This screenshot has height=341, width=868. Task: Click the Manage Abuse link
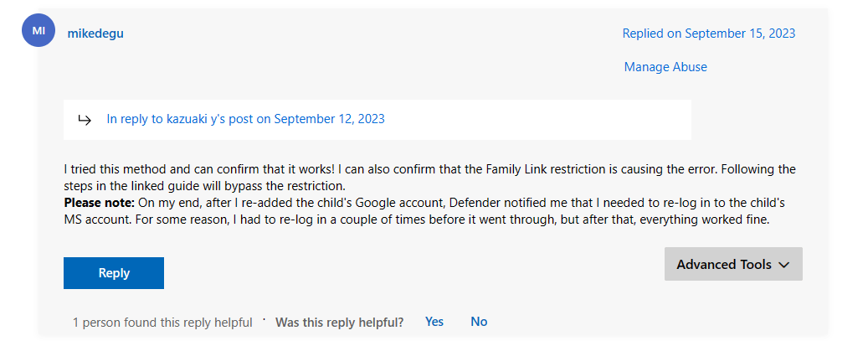(665, 67)
